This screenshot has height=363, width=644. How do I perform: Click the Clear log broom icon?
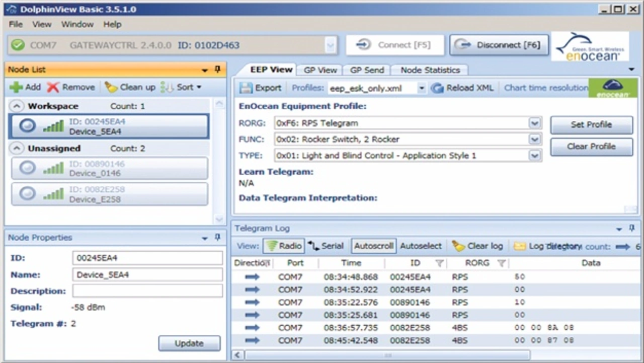point(458,246)
